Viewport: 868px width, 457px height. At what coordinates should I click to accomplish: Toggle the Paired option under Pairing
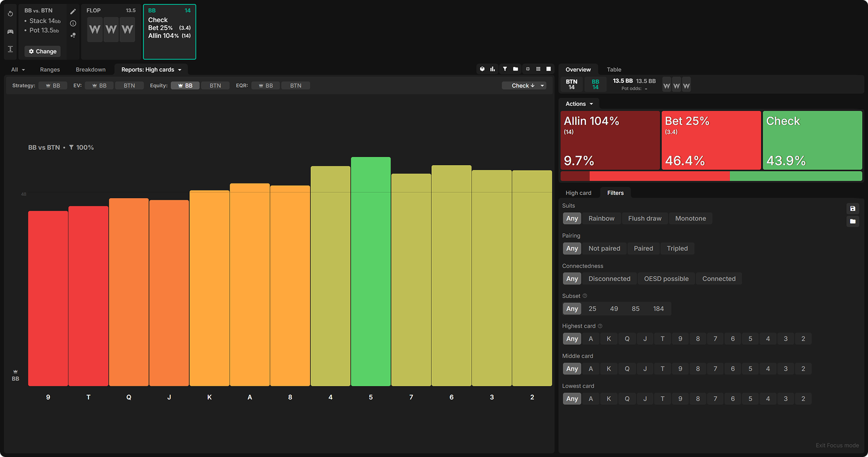click(643, 249)
